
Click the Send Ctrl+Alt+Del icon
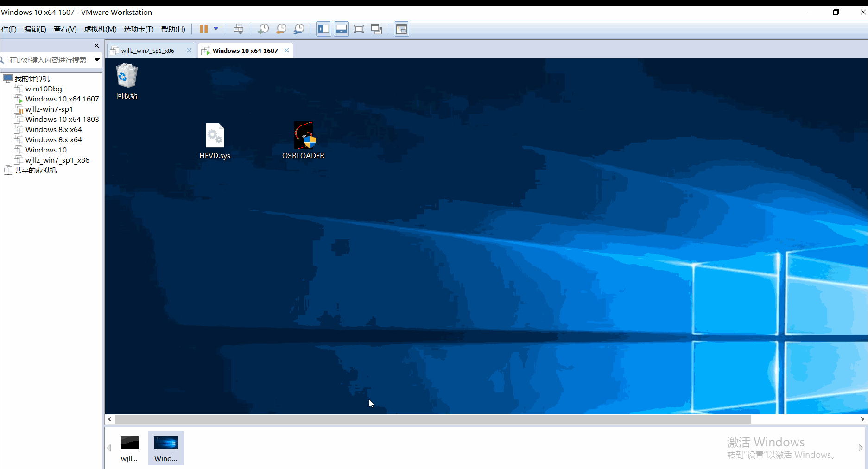click(x=238, y=29)
